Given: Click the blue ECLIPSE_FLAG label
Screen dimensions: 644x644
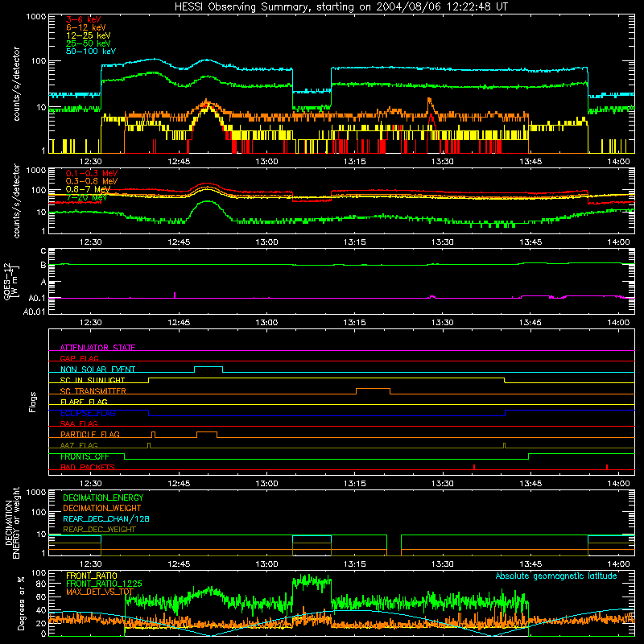Looking at the screenshot, I should (x=88, y=413).
